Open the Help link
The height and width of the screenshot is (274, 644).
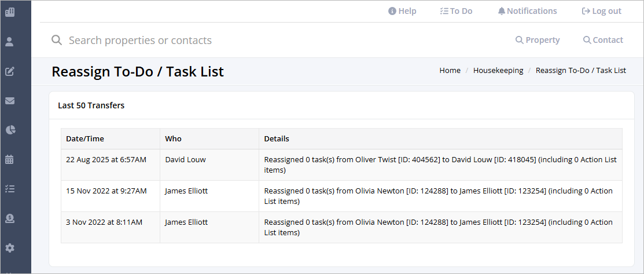click(x=402, y=11)
